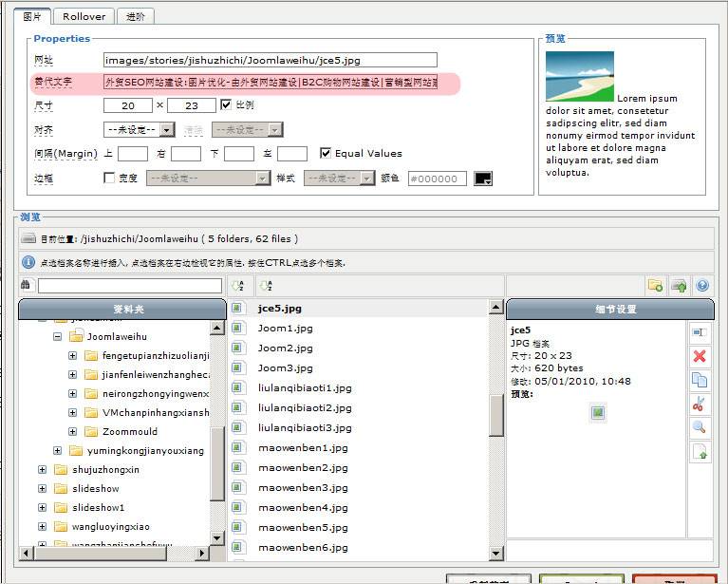Expand the Zoommould folder

73,431
